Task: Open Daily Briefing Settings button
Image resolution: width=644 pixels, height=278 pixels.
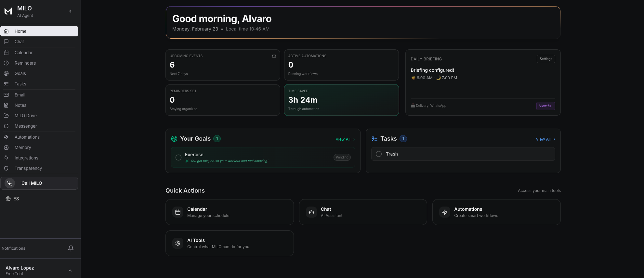Action: pyautogui.click(x=546, y=59)
